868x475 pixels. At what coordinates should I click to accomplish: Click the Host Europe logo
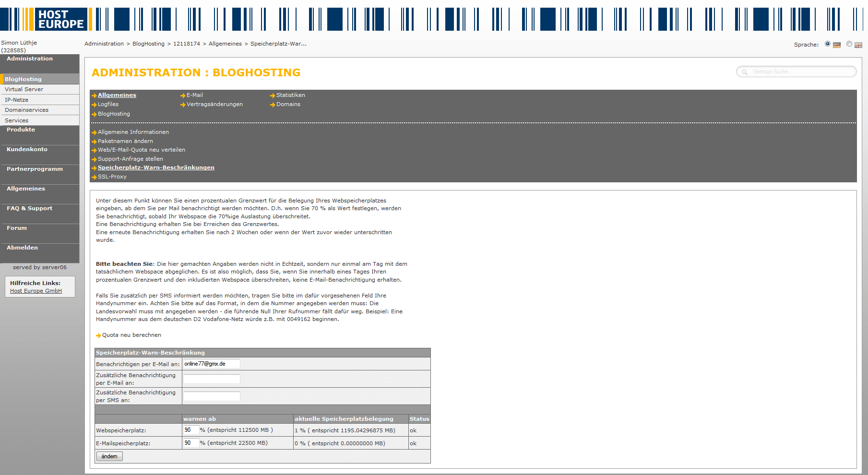click(x=60, y=19)
